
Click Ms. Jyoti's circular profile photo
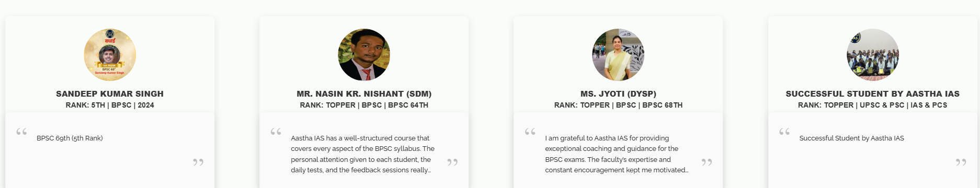tap(618, 55)
